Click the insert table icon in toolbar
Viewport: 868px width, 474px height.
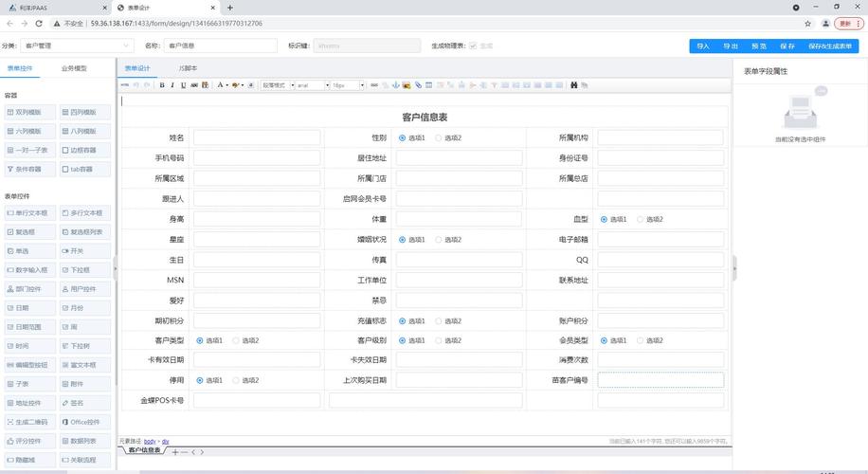428,84
